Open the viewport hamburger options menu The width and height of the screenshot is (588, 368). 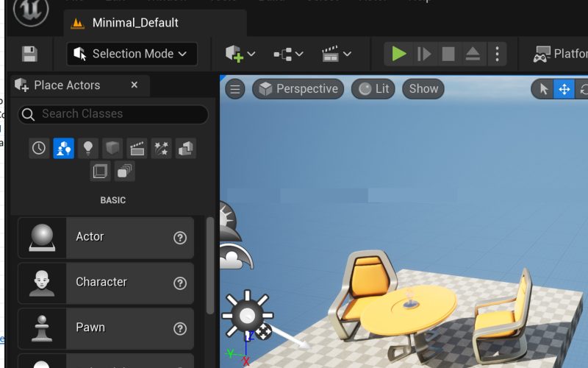(x=235, y=89)
